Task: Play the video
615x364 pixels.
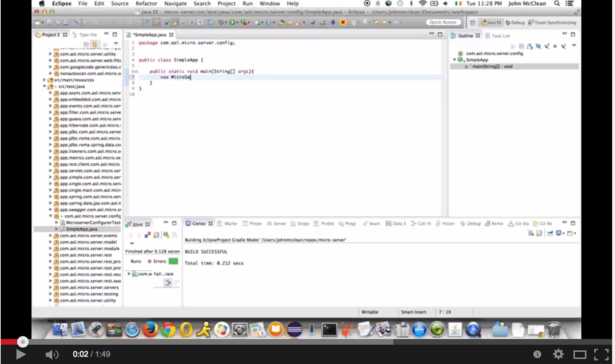Action: point(21,354)
